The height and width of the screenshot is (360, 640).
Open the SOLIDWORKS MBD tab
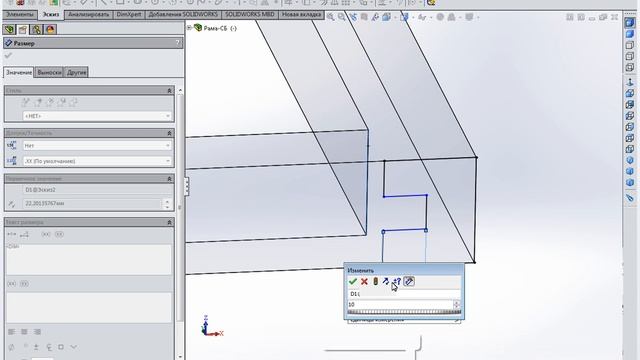click(250, 15)
